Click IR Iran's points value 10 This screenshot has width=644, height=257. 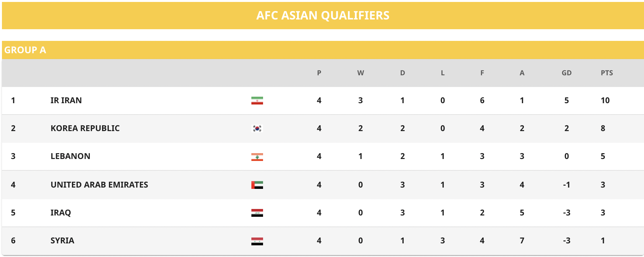(x=605, y=100)
